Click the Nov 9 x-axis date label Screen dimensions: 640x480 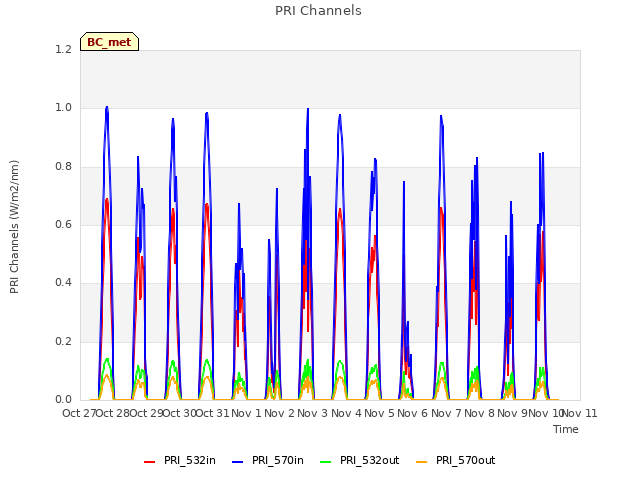(513, 413)
